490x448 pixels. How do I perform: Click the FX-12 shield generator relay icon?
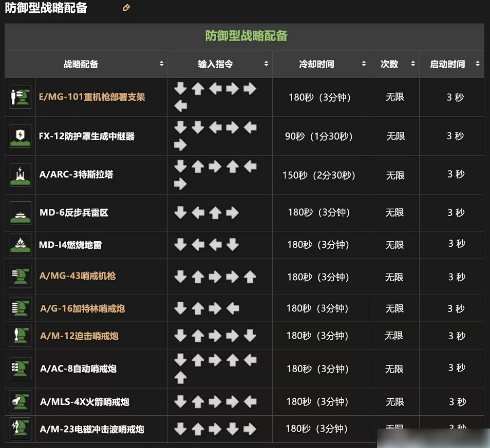20,136
